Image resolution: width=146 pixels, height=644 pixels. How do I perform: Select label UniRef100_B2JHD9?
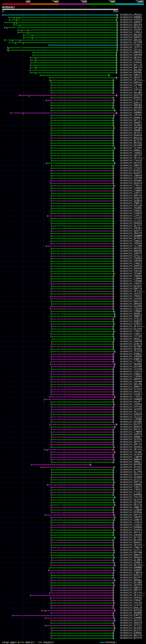coord(131,583)
